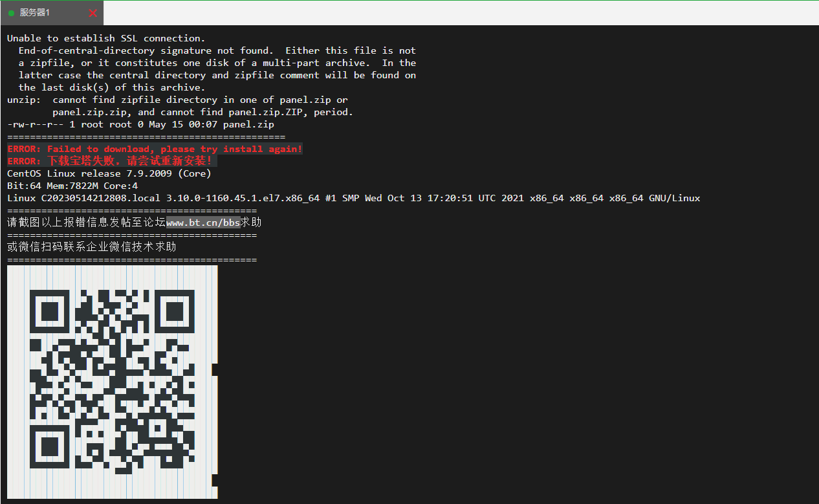This screenshot has width=819, height=504.
Task: Click 'CentOS Linux release 7.9.2009 (Core)' text
Action: (109, 173)
